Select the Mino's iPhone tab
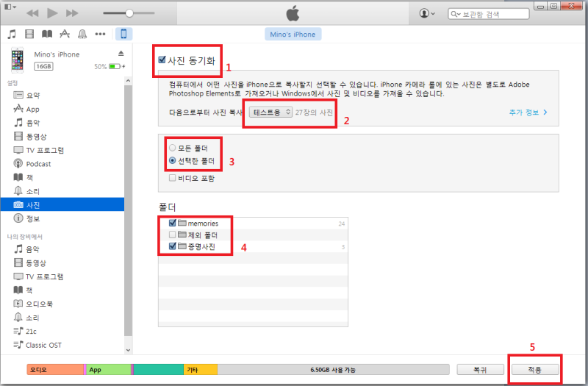This screenshot has height=386, width=588. click(293, 34)
